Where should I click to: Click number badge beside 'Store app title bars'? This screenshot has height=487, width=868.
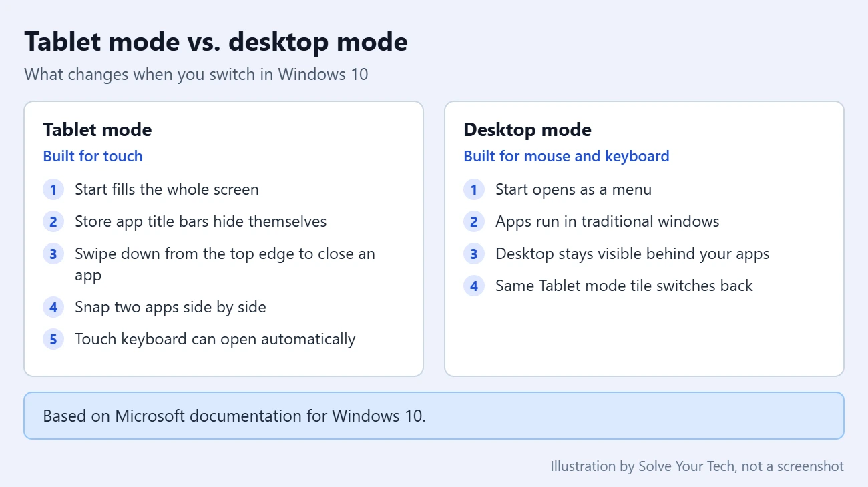(x=53, y=221)
